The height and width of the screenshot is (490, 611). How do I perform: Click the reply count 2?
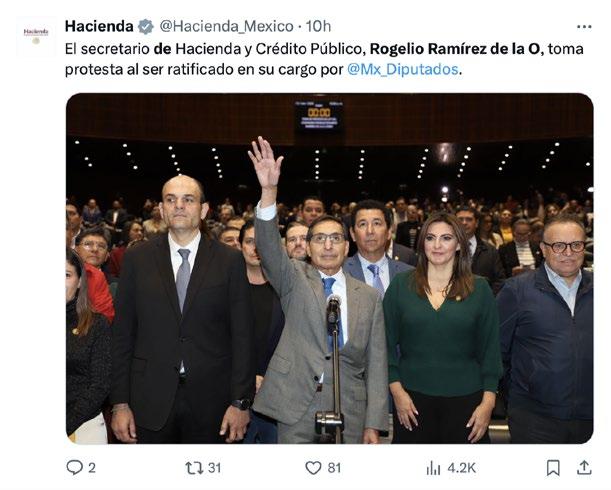point(92,467)
